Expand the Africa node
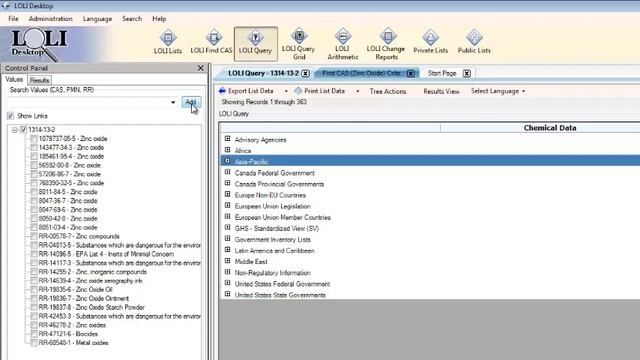This screenshot has height=360, width=640. 227,150
